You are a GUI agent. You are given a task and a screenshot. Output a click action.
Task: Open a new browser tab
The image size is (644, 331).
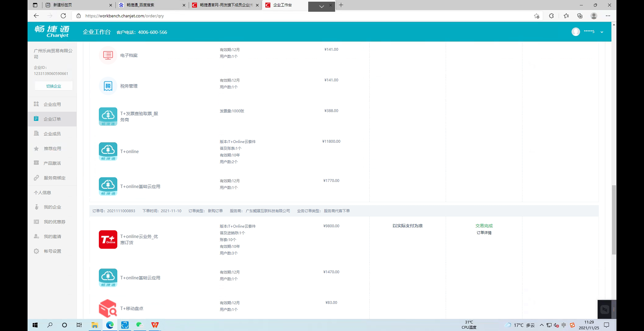[341, 5]
